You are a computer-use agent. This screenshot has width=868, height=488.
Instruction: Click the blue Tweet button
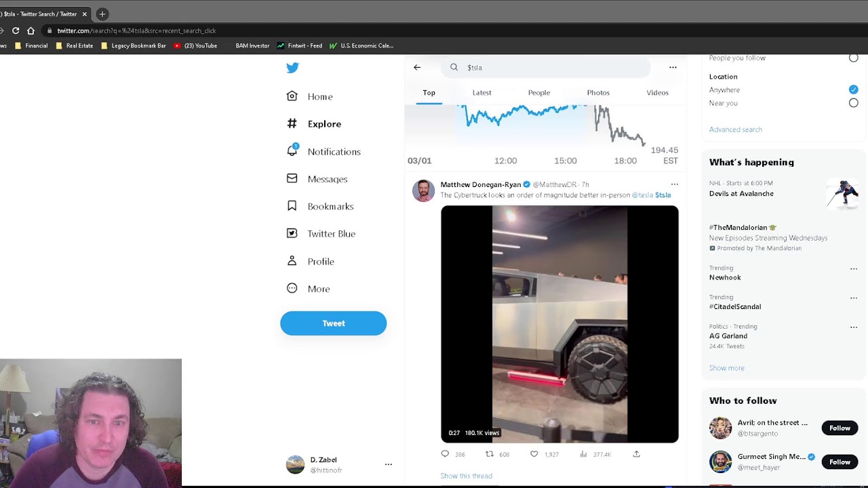[333, 323]
